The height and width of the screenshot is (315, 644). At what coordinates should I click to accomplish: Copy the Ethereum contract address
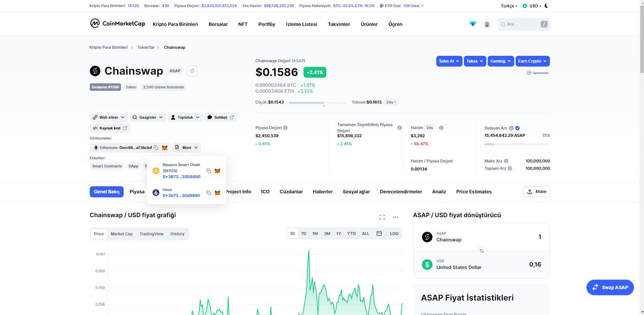pyautogui.click(x=156, y=148)
